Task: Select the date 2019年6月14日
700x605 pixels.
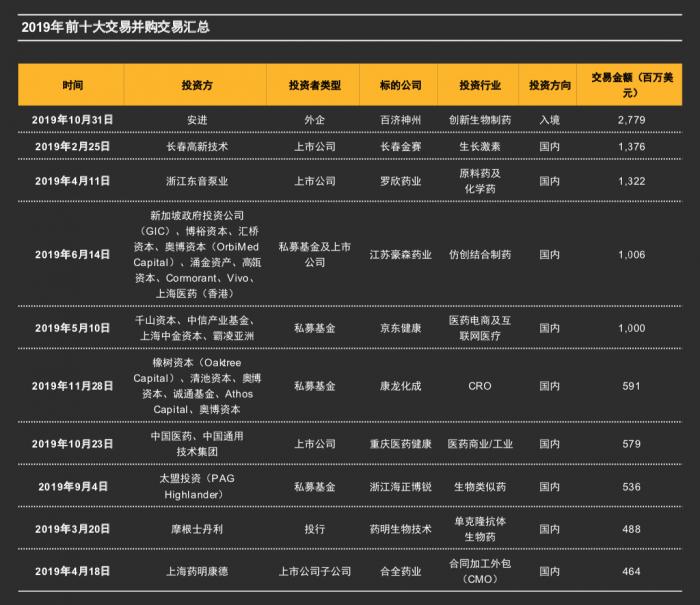Action: coord(72,255)
